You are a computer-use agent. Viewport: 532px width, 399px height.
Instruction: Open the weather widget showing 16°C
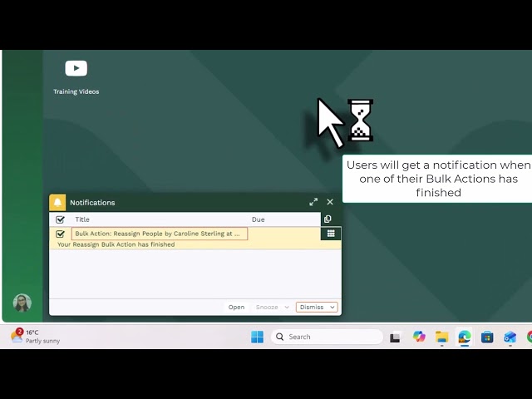(35, 337)
